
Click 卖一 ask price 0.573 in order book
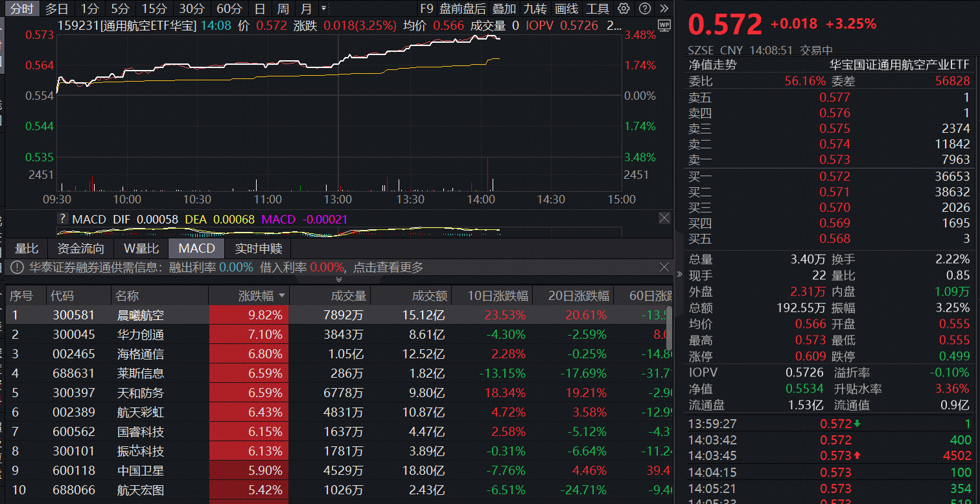coord(835,159)
